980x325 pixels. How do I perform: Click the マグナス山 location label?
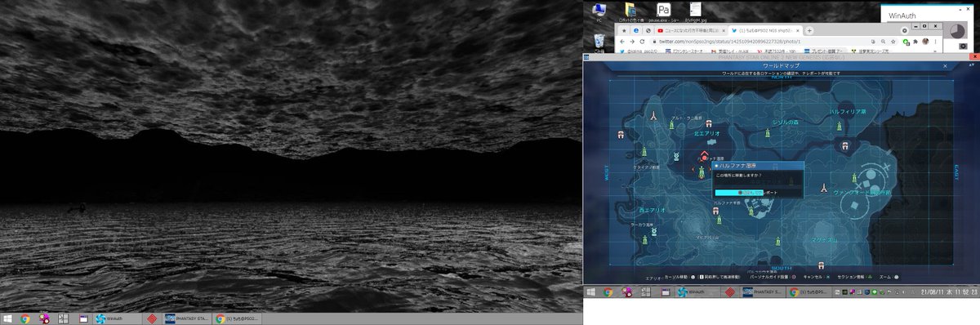pyautogui.click(x=825, y=240)
